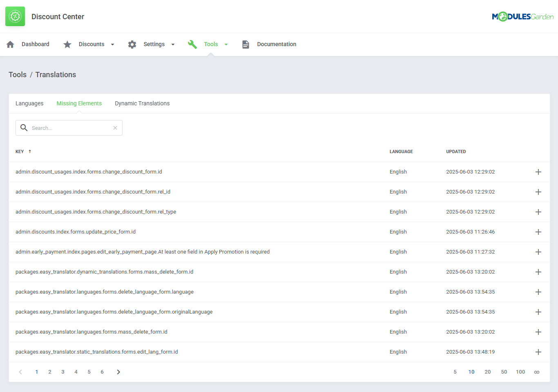
Task: Click the star icon beside Discounts
Action: coord(67,44)
